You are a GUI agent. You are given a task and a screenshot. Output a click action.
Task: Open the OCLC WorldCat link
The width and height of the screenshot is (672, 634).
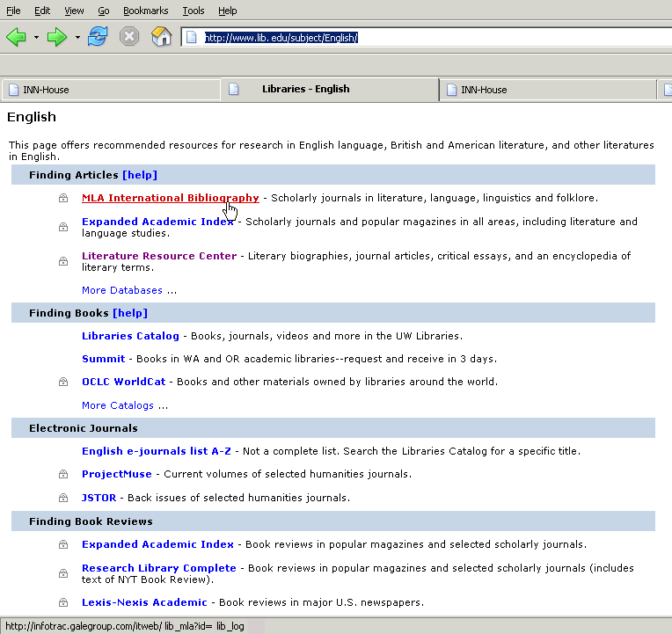point(123,382)
